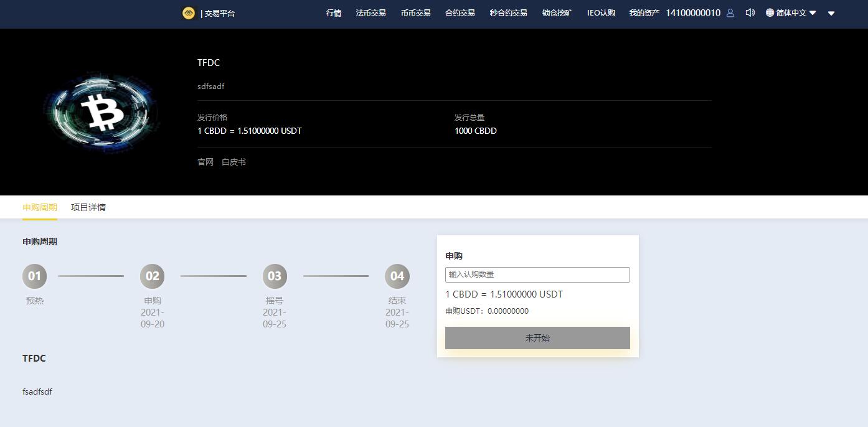Focus the 输入认购数量 input field

point(537,274)
